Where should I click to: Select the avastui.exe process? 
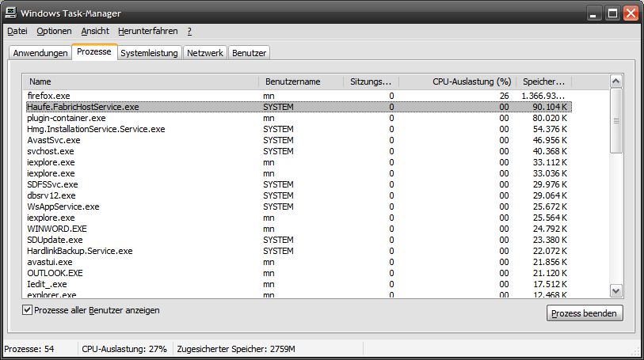297,262
